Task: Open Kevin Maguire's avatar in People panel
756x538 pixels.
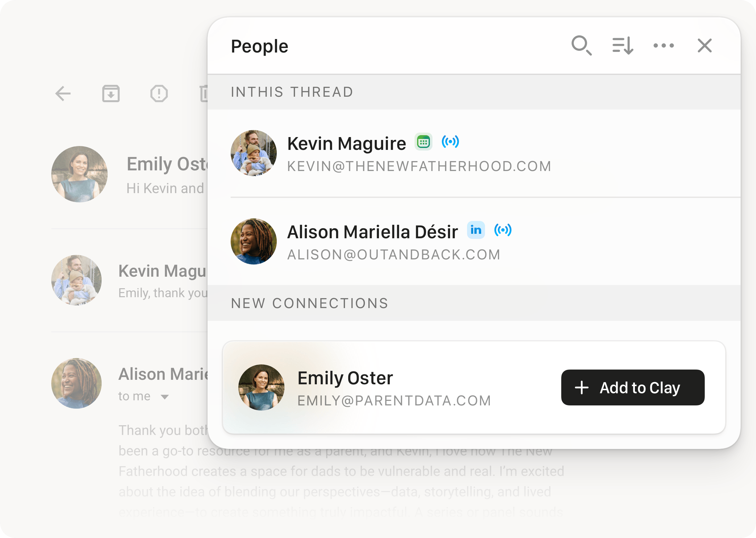Action: [x=254, y=153]
